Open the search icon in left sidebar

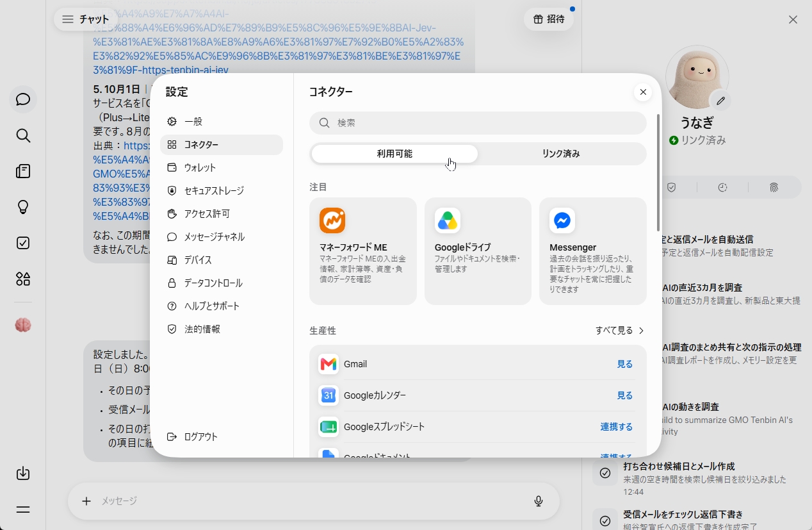(23, 135)
